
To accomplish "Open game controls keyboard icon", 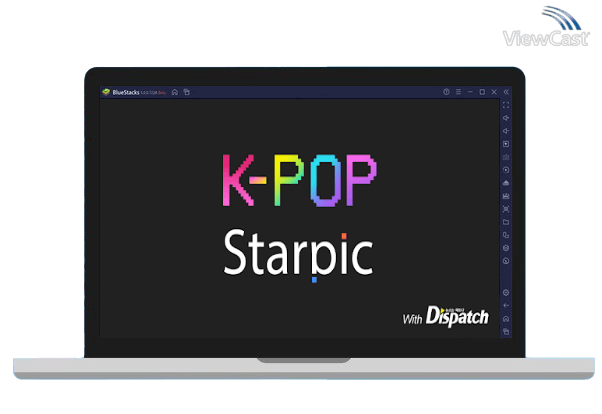I will point(506,157).
